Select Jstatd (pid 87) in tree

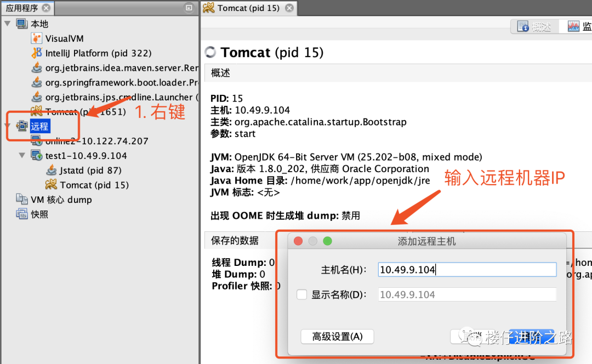point(90,170)
